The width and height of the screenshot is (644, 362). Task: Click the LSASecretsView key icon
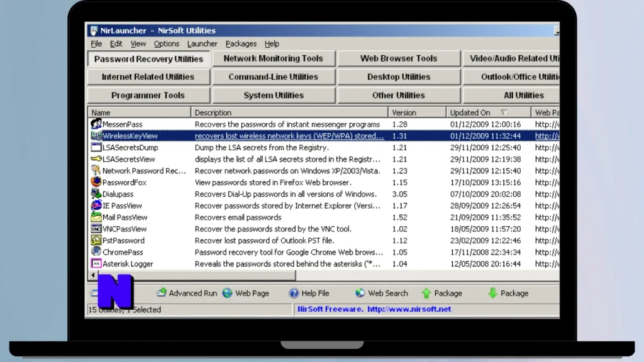pos(96,159)
